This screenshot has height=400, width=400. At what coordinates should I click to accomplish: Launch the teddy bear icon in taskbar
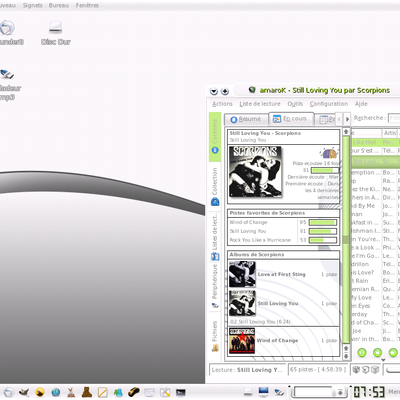[87, 392]
